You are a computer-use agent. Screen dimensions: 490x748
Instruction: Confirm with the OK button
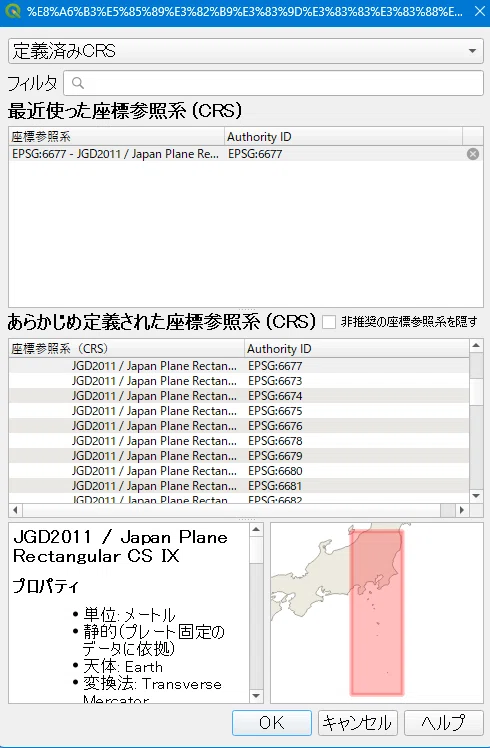(x=272, y=723)
